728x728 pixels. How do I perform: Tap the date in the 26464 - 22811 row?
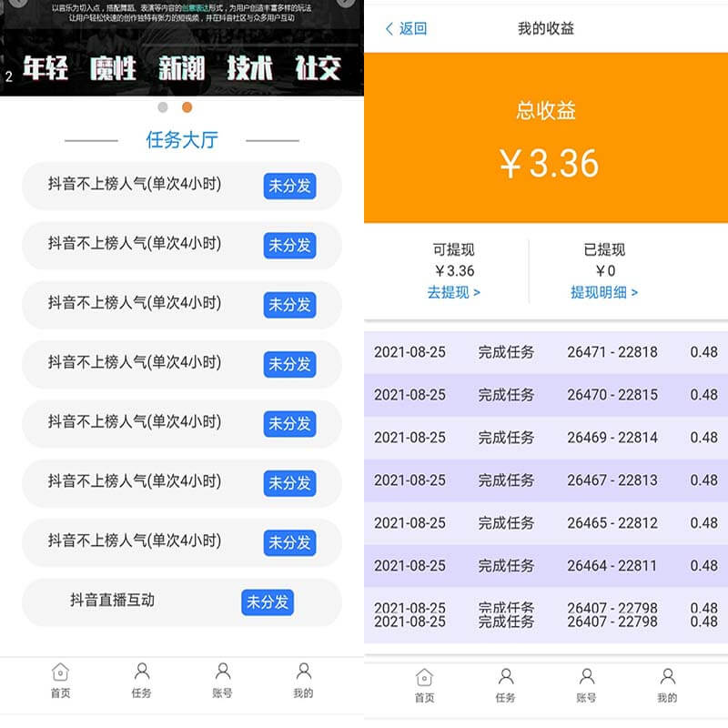click(410, 566)
